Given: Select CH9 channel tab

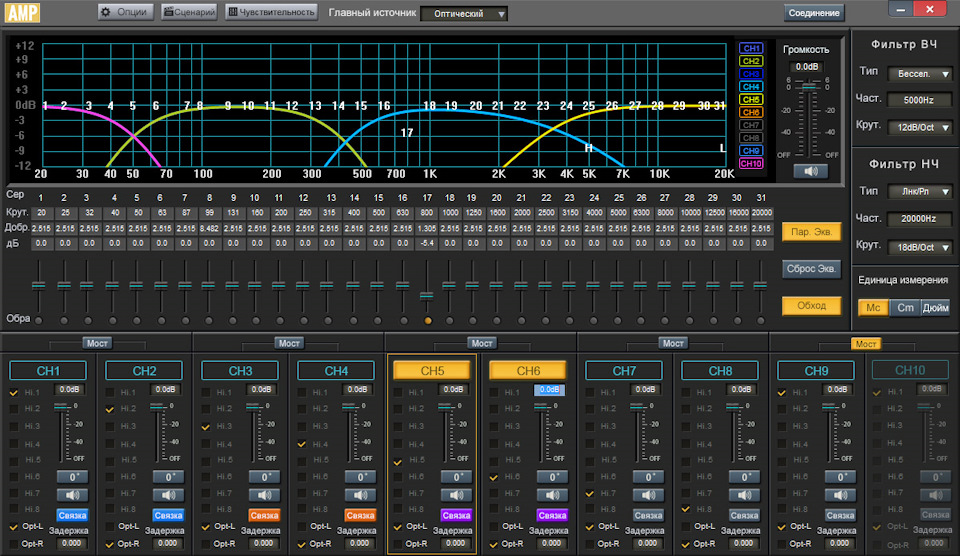Looking at the screenshot, I should pos(816,370).
